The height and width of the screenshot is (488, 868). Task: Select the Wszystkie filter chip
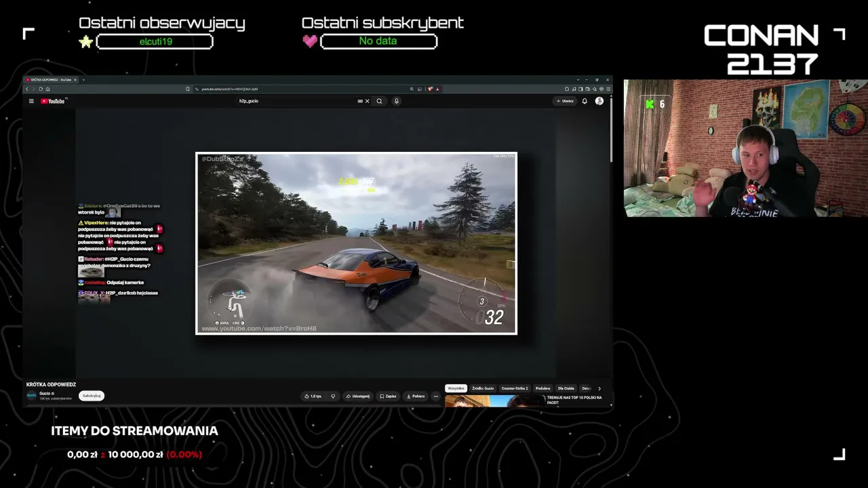[456, 388]
